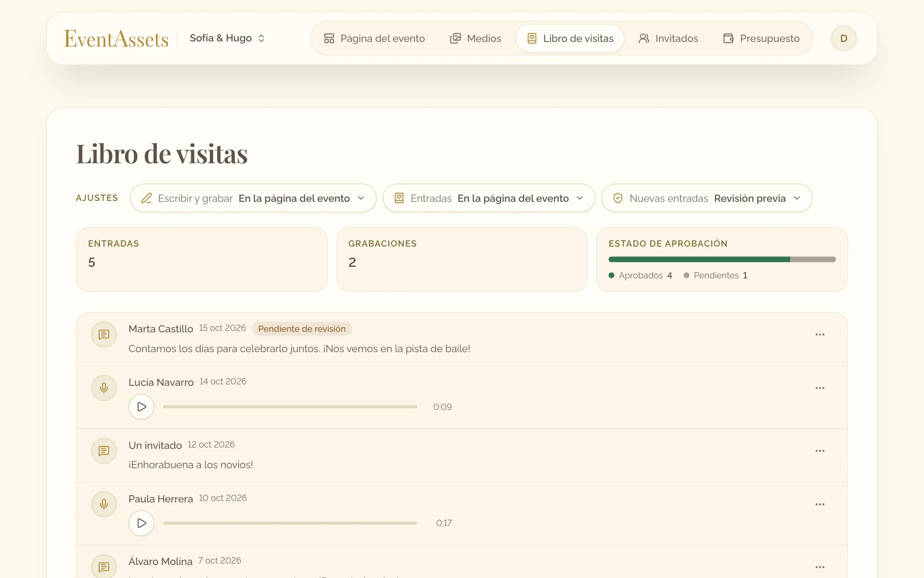Click the Grabaciones count card
924x578 pixels.
462,259
